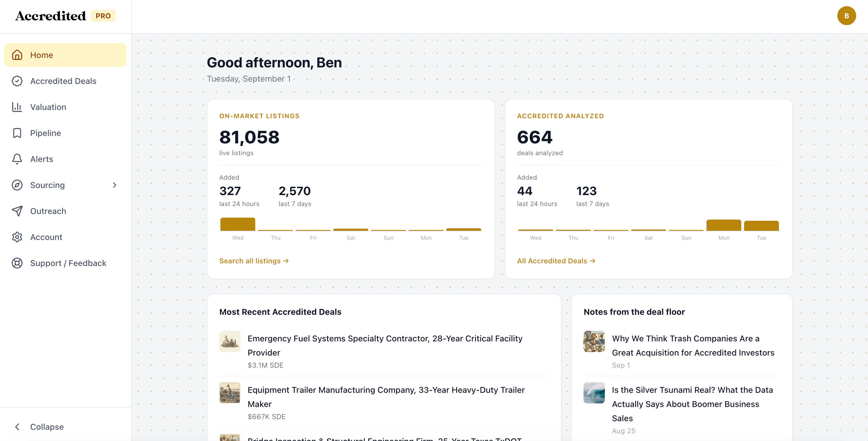Click the Alerts bell icon
The width and height of the screenshot is (868, 441).
pos(17,159)
